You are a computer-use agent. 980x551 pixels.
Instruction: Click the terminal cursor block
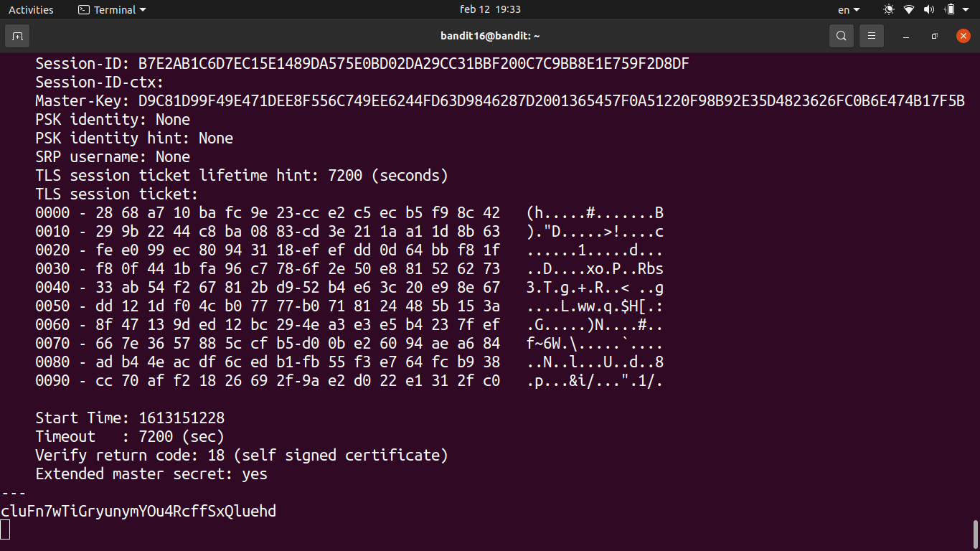(x=6, y=529)
